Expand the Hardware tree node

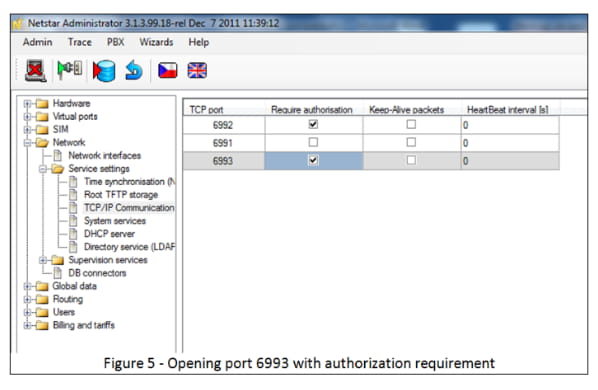[x=27, y=104]
